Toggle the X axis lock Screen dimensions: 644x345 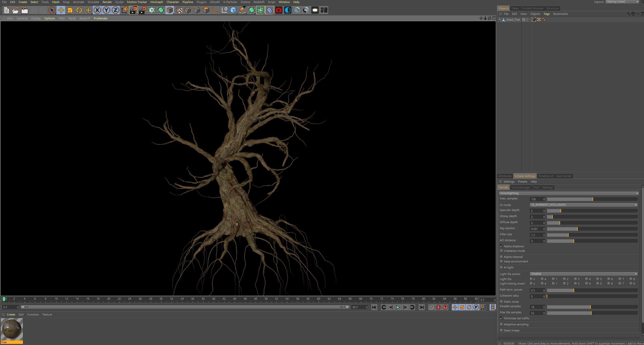tap(97, 10)
